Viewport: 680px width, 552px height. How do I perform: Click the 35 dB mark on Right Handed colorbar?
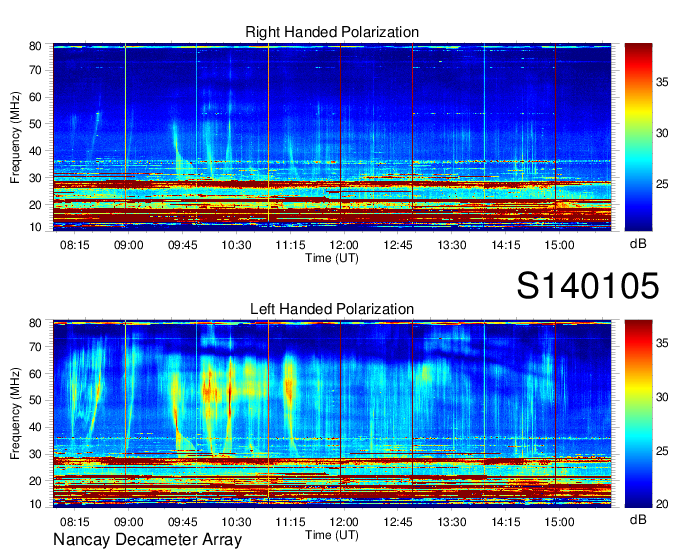tap(662, 82)
